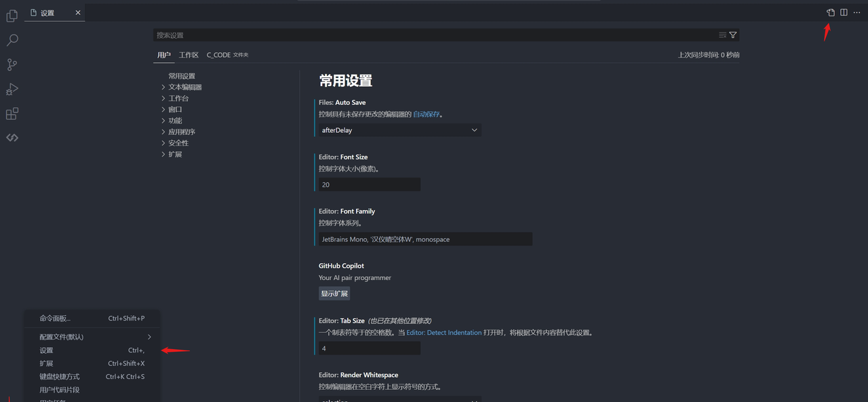Open the Explorer view in activity bar

(12, 16)
